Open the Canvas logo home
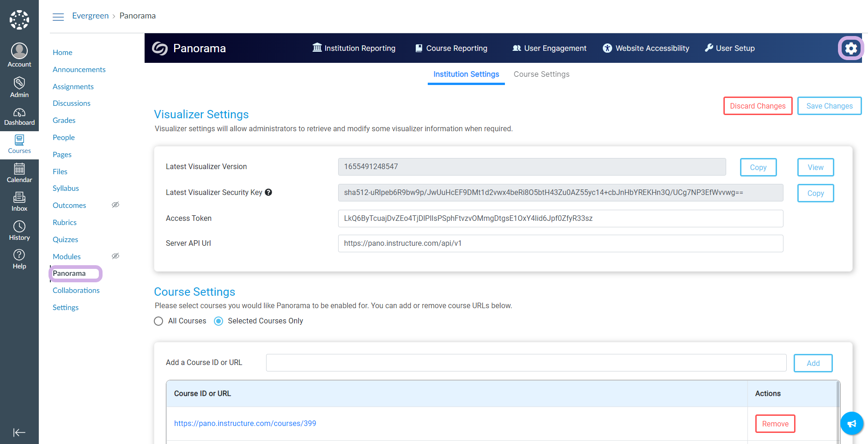This screenshot has width=868, height=444. tap(19, 20)
